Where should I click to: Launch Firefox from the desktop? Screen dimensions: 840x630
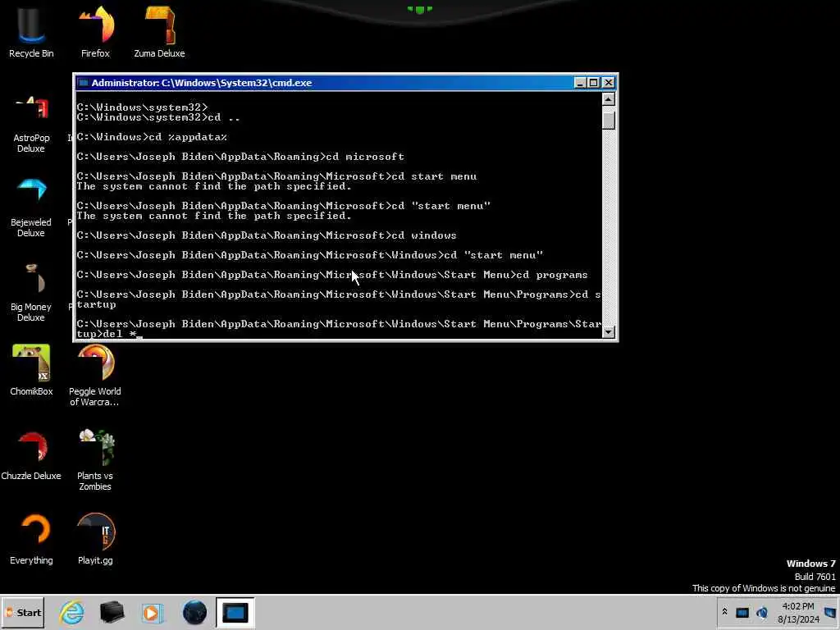point(95,32)
